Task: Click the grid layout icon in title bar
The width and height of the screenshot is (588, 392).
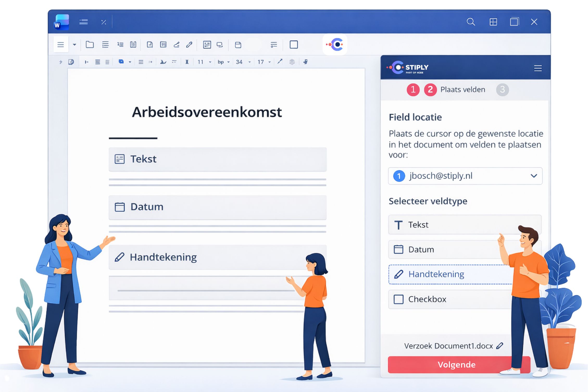Action: coord(493,22)
